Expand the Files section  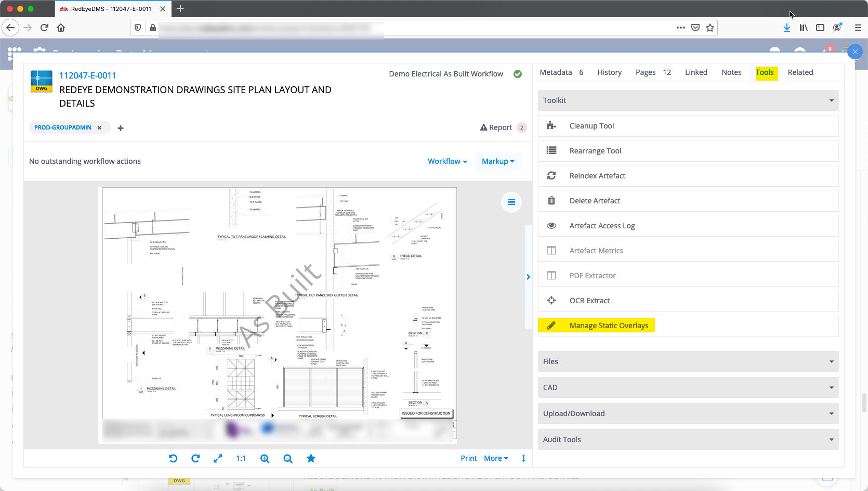(x=688, y=361)
